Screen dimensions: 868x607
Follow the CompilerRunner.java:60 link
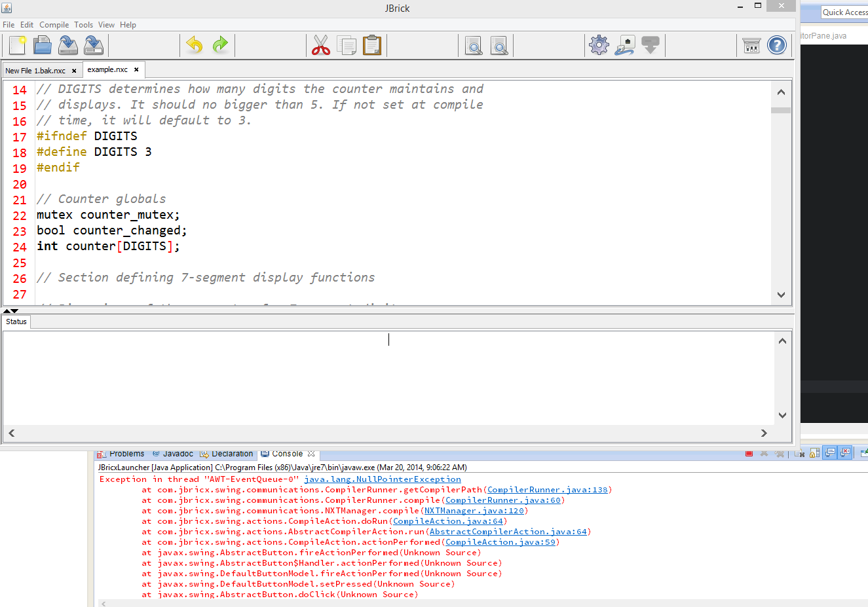[x=503, y=500]
